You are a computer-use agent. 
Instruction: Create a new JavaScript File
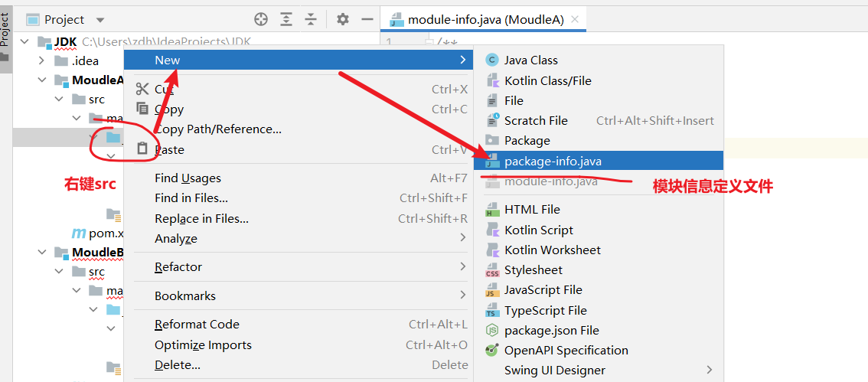coord(599,289)
